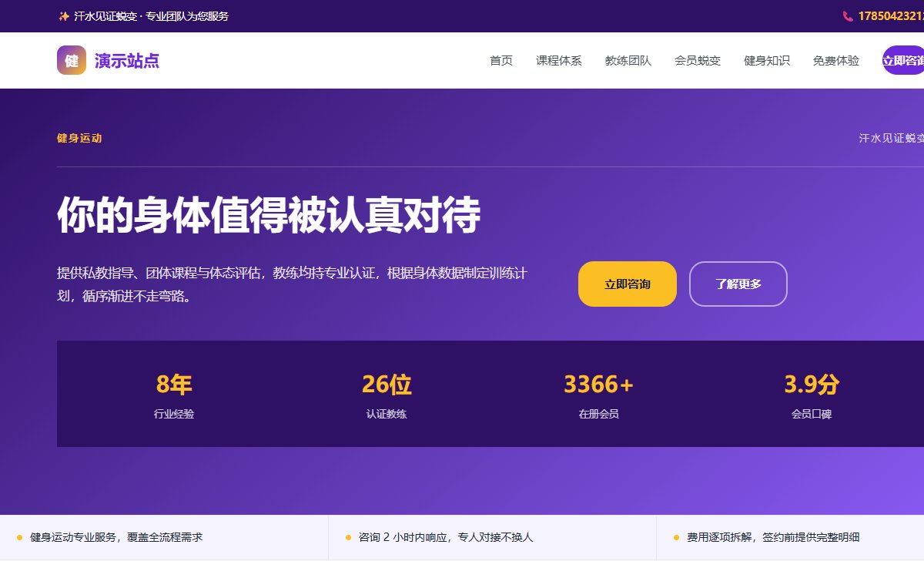Click the 8年 statistic value
The width and height of the screenshot is (924, 578).
pyautogui.click(x=174, y=384)
